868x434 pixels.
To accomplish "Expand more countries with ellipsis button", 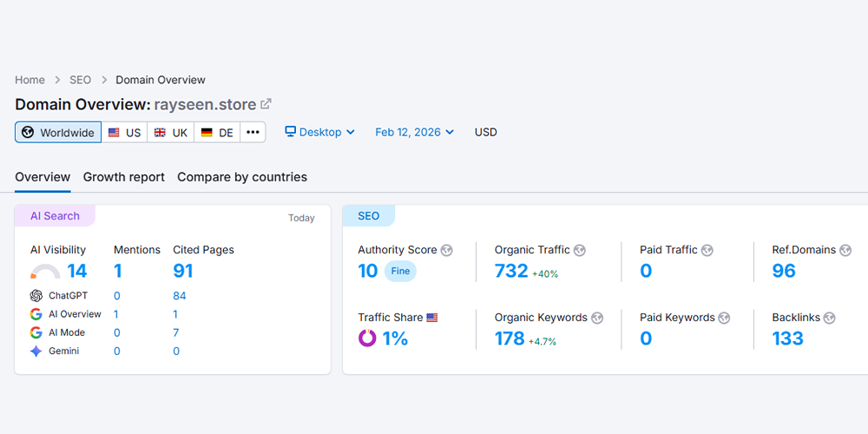I will (x=253, y=133).
